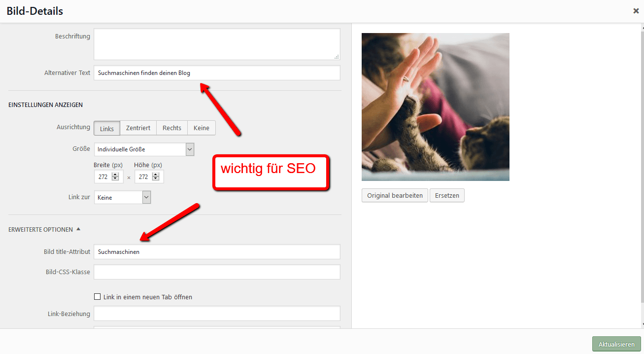Viewport: 644px width, 354px height.
Task: Click the Breite width field
Action: (108, 177)
